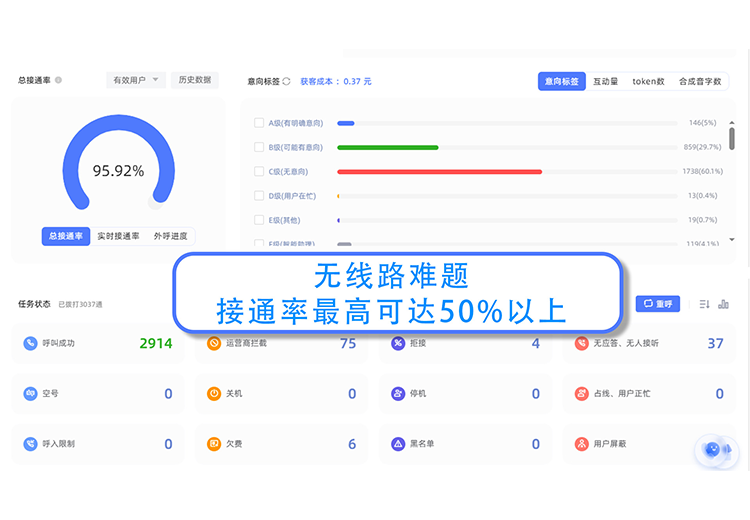Click the 历史数据 button
Image resolution: width=750 pixels, height=520 pixels.
coord(195,80)
